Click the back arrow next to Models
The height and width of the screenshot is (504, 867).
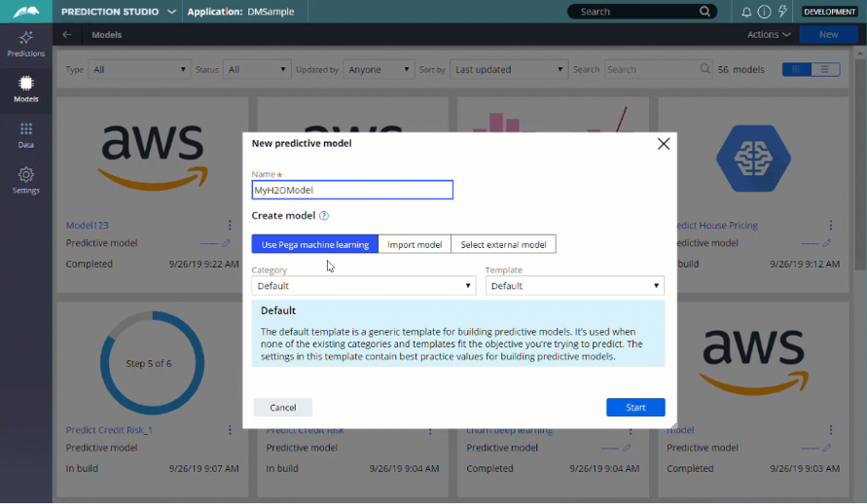pos(67,35)
